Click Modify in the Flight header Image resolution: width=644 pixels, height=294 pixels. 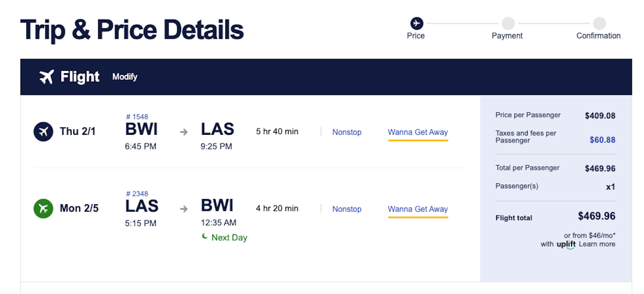(x=125, y=77)
